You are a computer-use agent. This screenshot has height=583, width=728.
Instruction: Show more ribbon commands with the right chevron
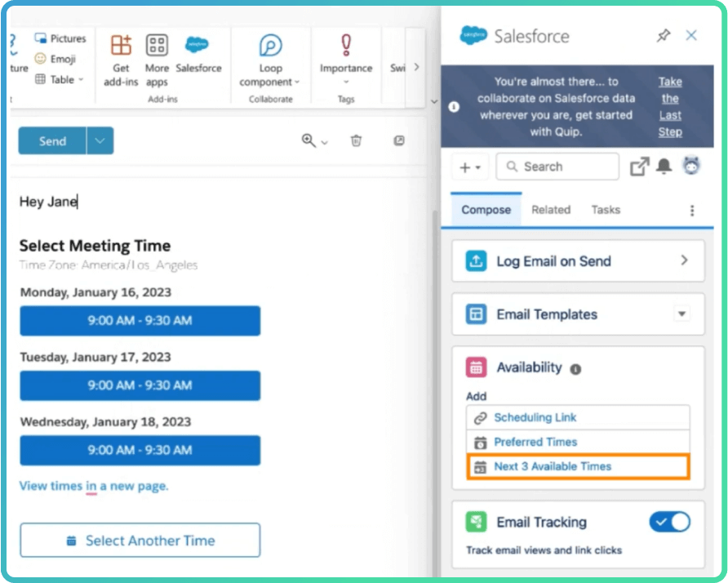coord(416,67)
